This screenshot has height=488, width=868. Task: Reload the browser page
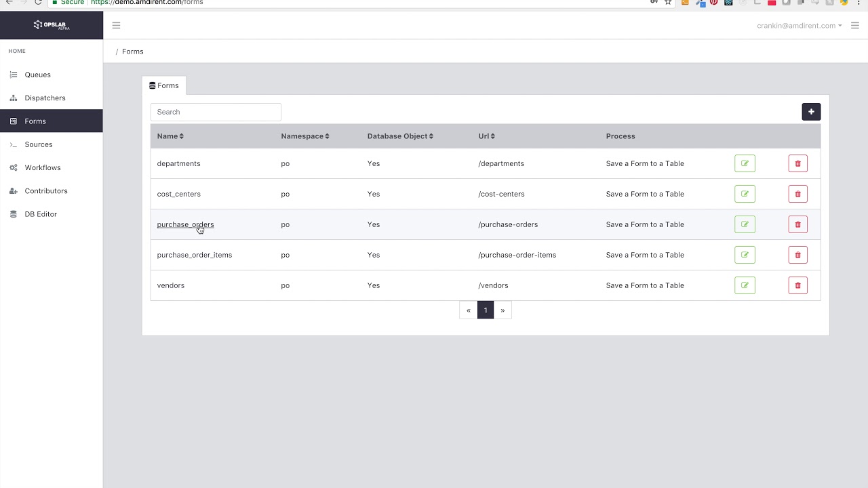[38, 3]
